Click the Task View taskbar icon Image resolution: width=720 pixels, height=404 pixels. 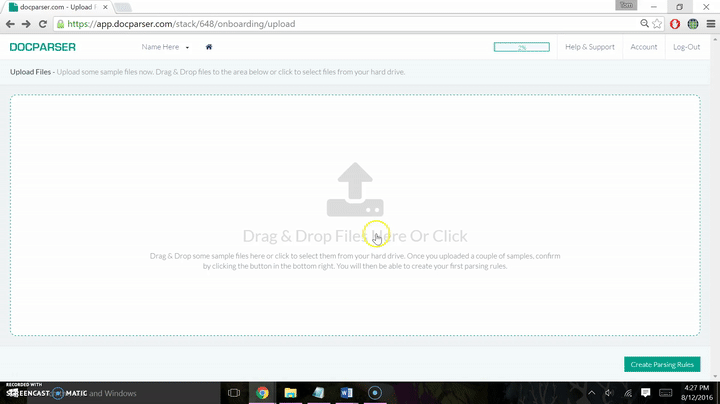click(x=234, y=393)
